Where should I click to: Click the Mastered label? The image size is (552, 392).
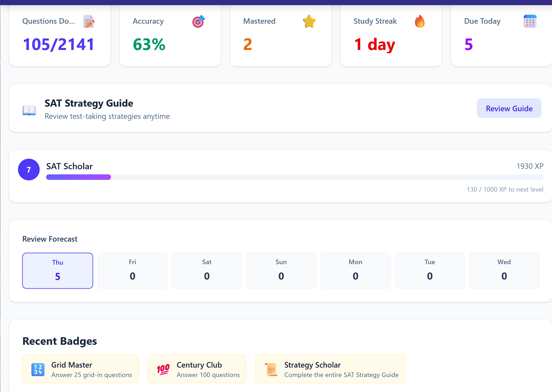click(259, 21)
